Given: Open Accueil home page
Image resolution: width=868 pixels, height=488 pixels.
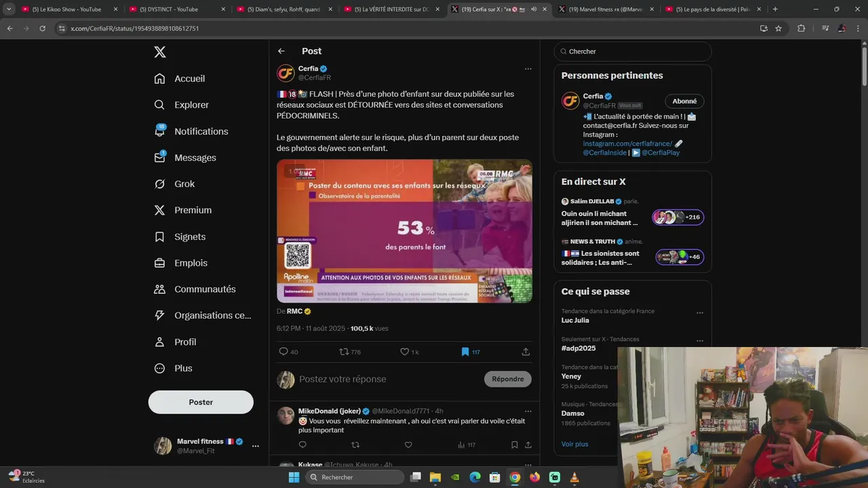Looking at the screenshot, I should (180, 79).
